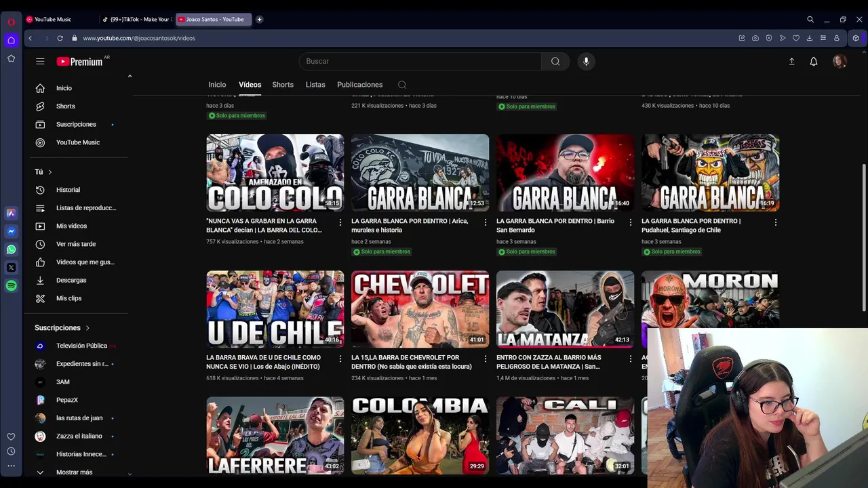Open the Publicaciones channel tab
This screenshot has height=488, width=868.
tap(359, 85)
